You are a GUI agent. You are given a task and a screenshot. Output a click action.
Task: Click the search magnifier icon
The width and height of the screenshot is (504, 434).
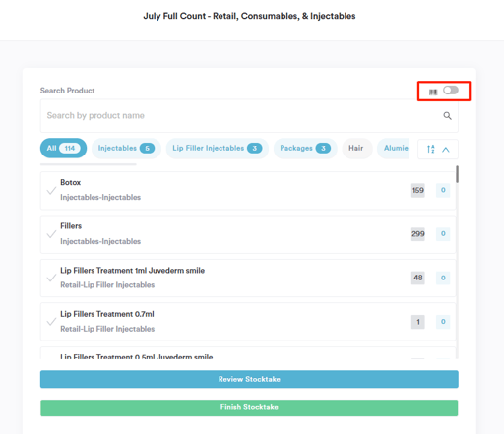point(447,116)
